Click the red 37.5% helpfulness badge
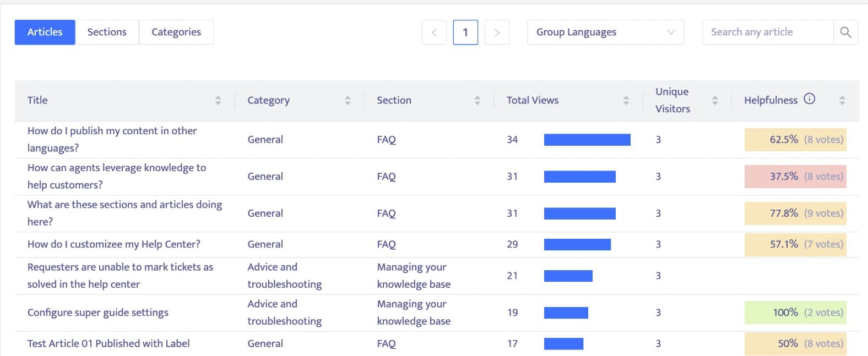This screenshot has height=356, width=868. [795, 177]
